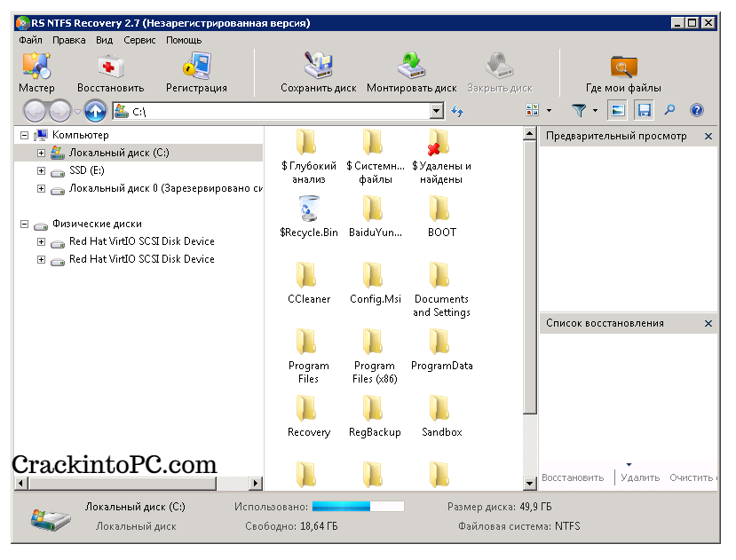Open the Правка menu
Image resolution: width=736 pixels, height=560 pixels.
click(x=69, y=40)
